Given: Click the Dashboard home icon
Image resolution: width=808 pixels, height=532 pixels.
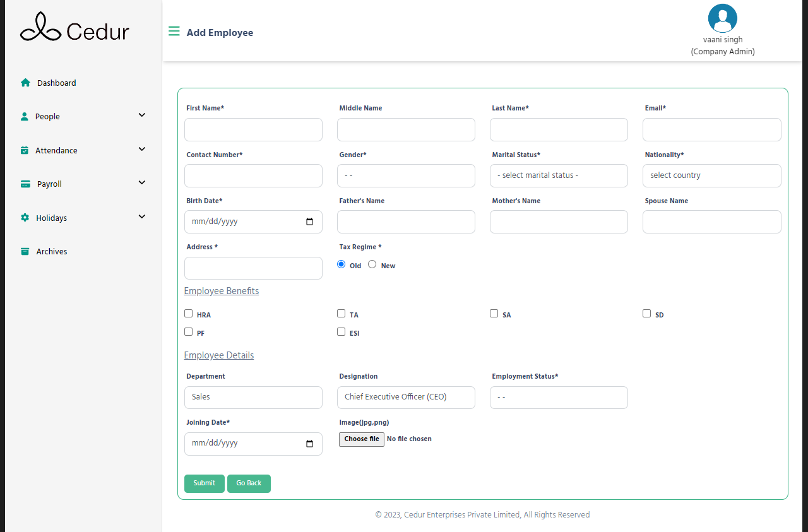Looking at the screenshot, I should [25, 83].
